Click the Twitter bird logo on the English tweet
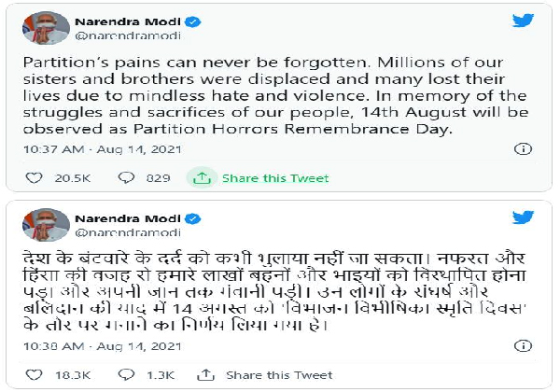The image size is (560, 392). click(524, 21)
